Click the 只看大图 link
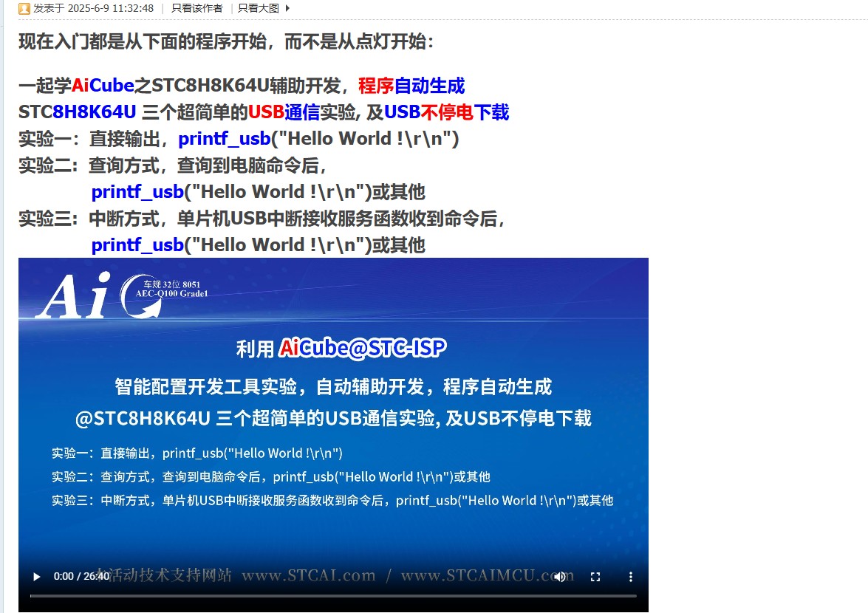This screenshot has width=868, height=613. coord(258,8)
